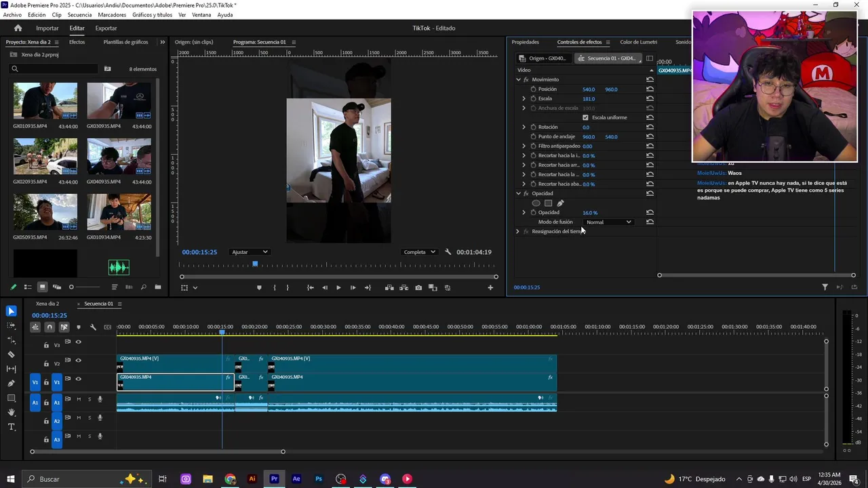Select the Ripple Edit tool
The image size is (868, 488).
11,340
